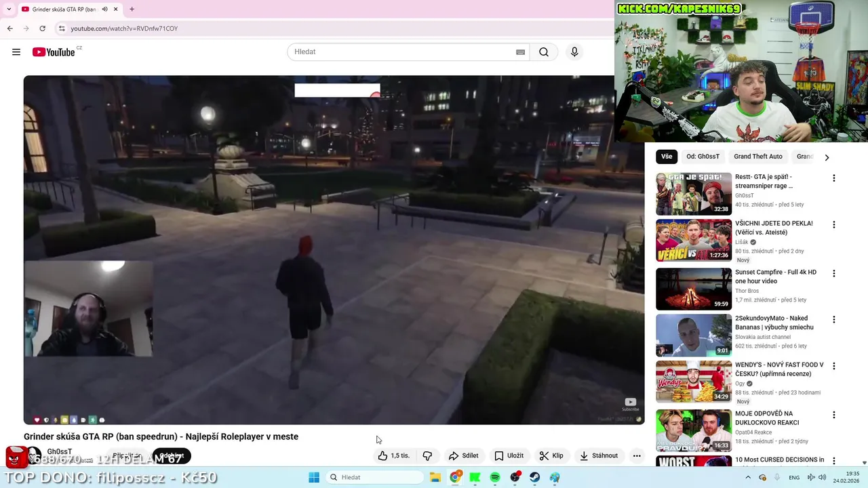Screen dimensions: 868x488
Task: Share the video using Sdílet
Action: coord(464,456)
